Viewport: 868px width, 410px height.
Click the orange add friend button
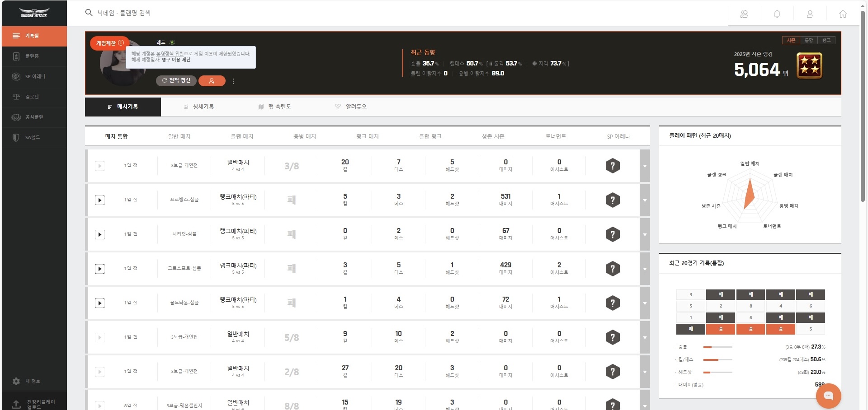(212, 81)
